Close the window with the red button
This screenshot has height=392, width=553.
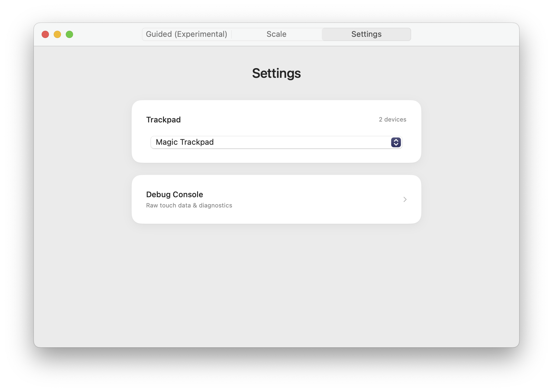45,34
